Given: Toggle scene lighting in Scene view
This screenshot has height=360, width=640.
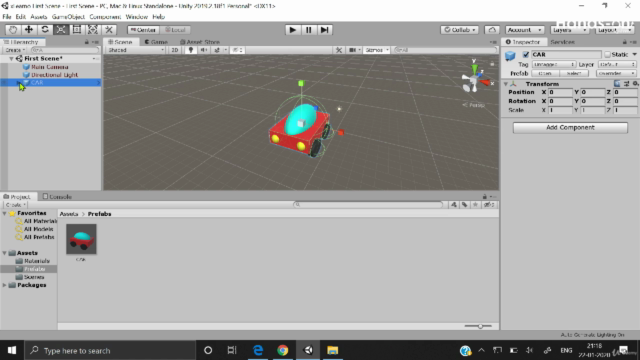Looking at the screenshot, I should [x=191, y=50].
